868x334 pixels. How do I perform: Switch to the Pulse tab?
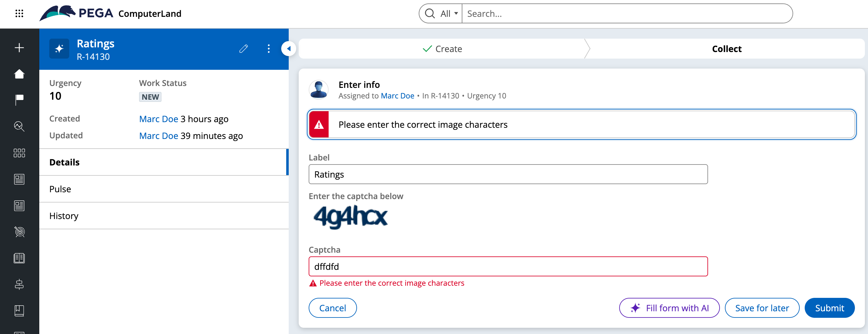point(60,189)
